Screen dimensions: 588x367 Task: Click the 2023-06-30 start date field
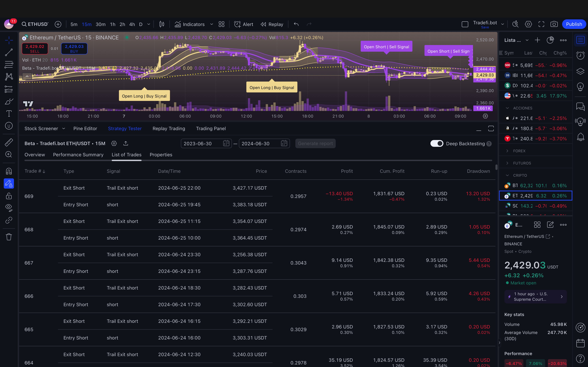click(202, 143)
